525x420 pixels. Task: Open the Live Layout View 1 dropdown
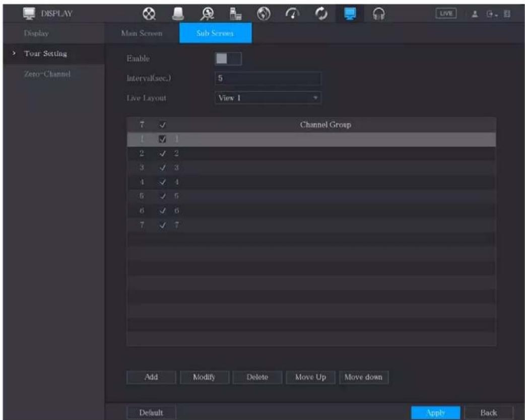point(268,98)
